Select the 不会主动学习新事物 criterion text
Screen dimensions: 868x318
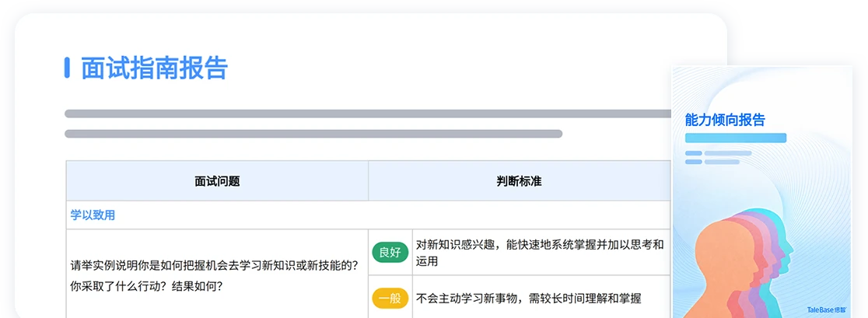tap(528, 299)
